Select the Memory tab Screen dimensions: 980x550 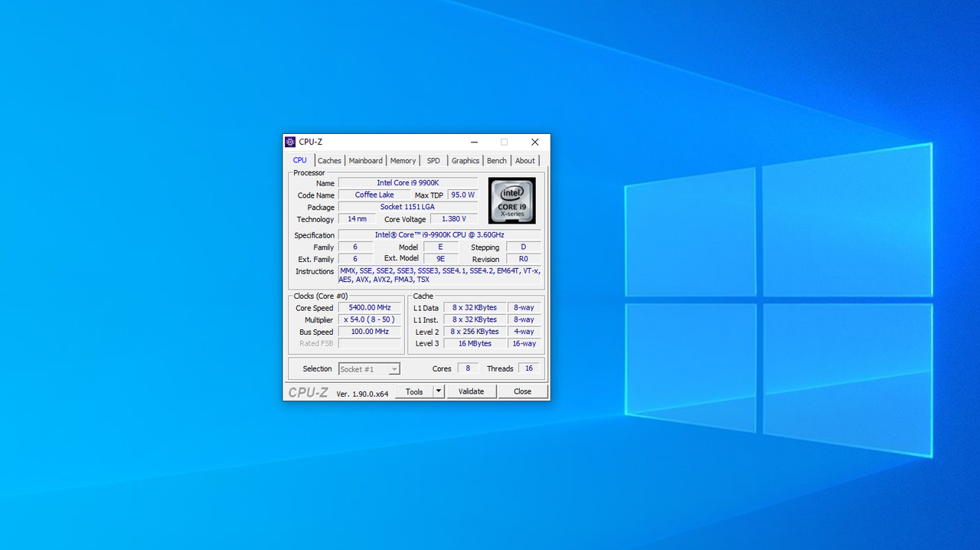tap(403, 161)
